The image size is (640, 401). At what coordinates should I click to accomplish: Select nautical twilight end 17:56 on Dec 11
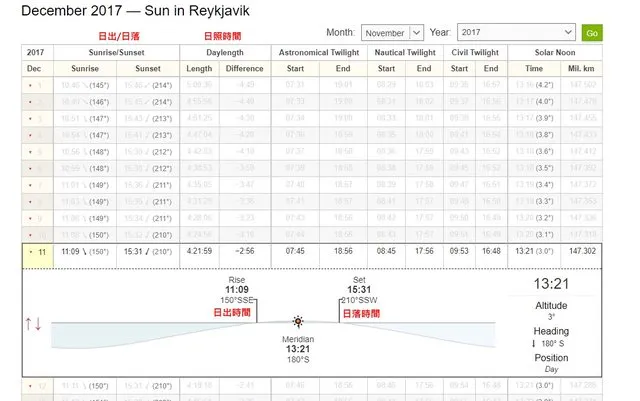[424, 251]
